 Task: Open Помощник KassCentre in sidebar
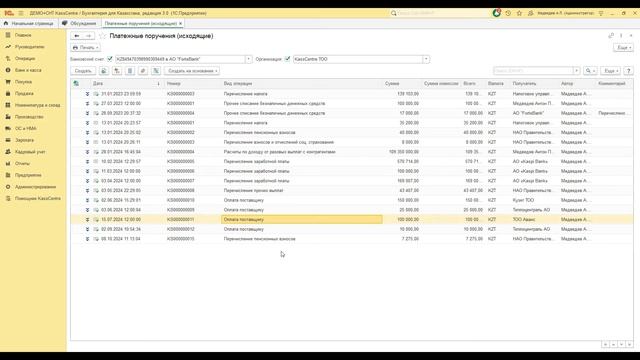tap(38, 198)
